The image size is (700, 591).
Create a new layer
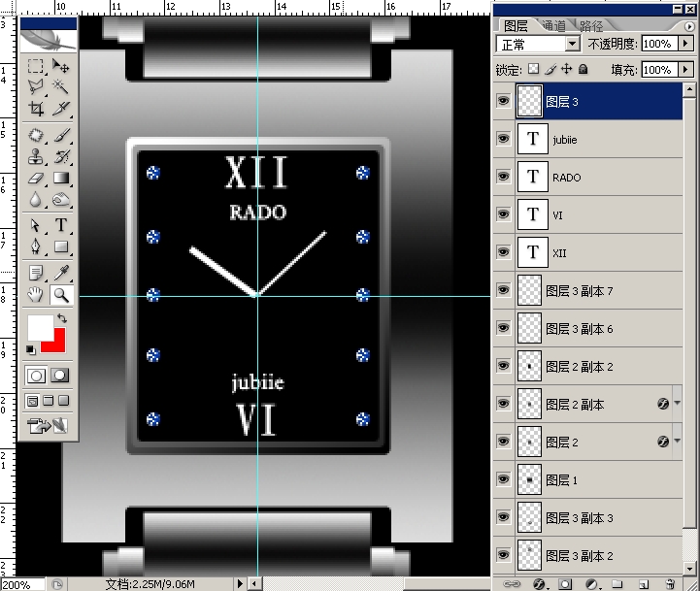point(644,584)
